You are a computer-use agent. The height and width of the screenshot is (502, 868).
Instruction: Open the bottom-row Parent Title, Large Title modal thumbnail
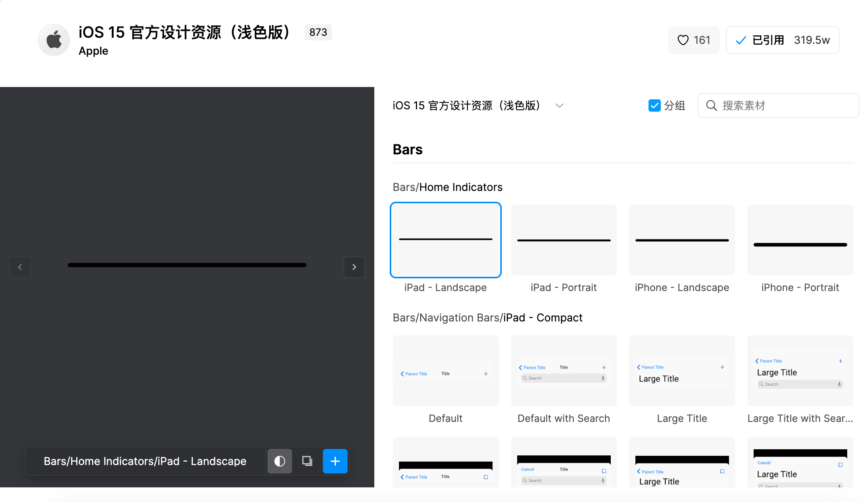tap(682, 462)
